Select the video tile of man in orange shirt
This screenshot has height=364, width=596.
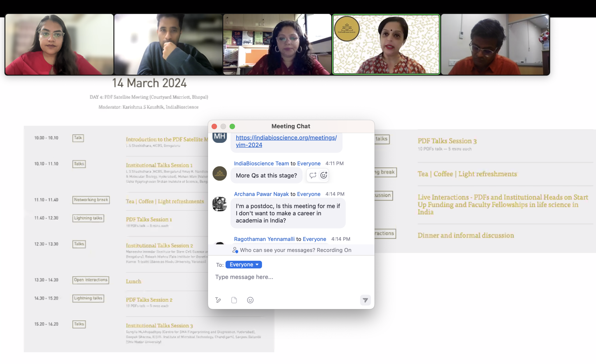coord(495,44)
